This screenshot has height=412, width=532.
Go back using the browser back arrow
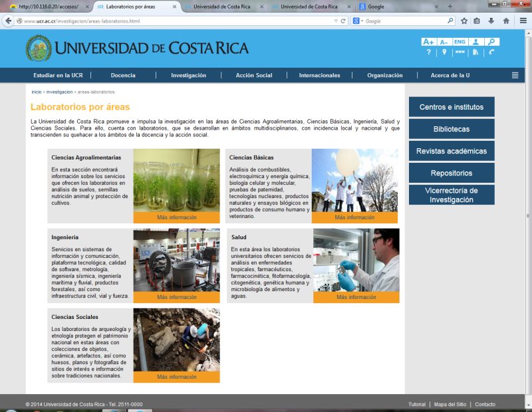click(x=9, y=21)
